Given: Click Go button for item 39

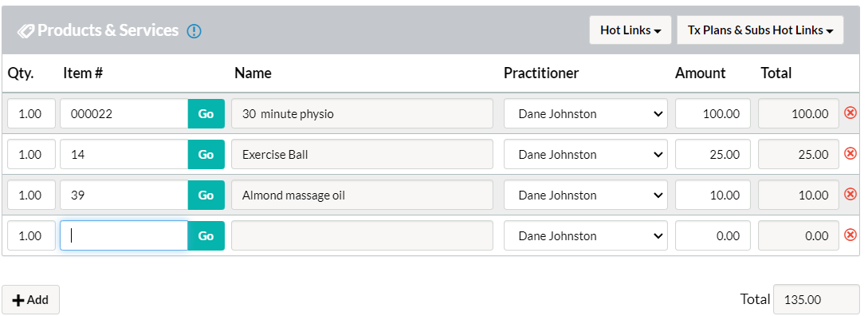Looking at the screenshot, I should coord(206,196).
